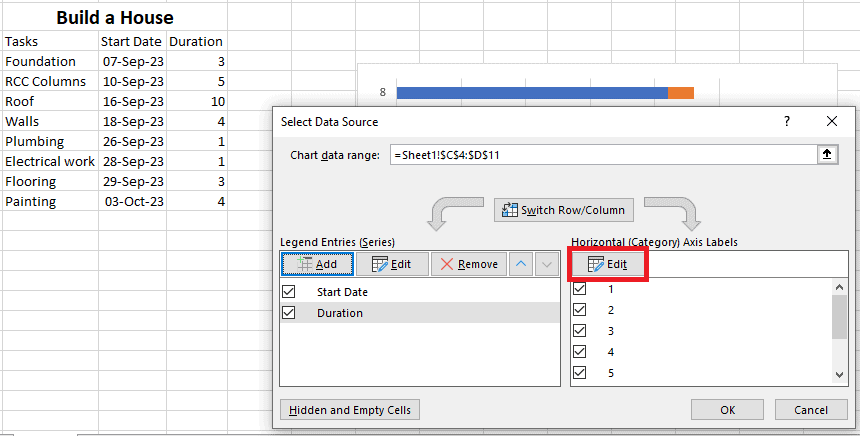Select the Build a House title cell
Viewport: 860px width, 436px height.
(114, 17)
